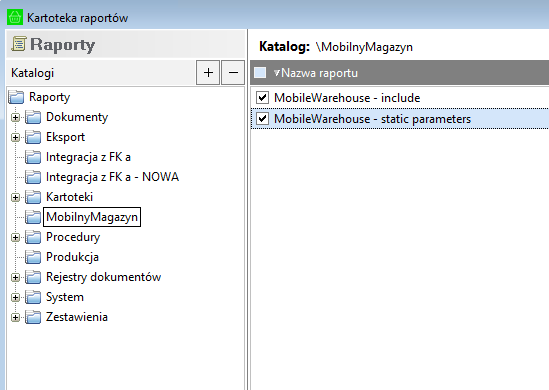Click the Katalogi section label

pyautogui.click(x=33, y=73)
